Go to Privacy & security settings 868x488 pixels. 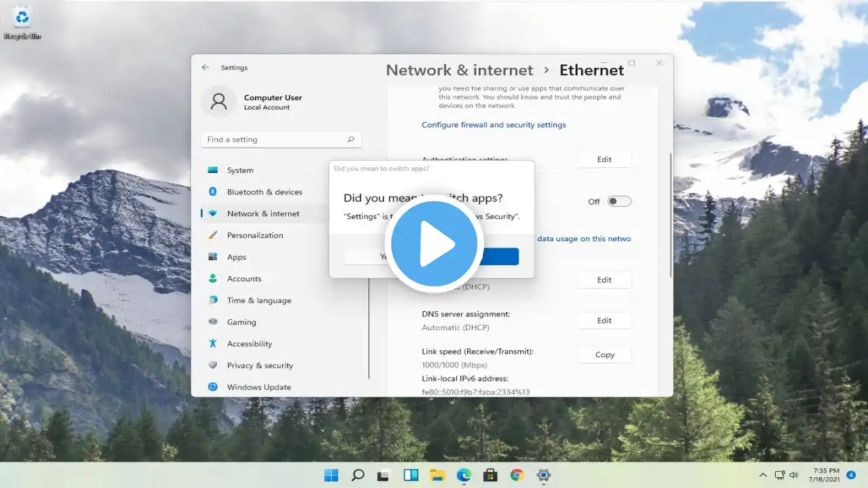click(260, 365)
